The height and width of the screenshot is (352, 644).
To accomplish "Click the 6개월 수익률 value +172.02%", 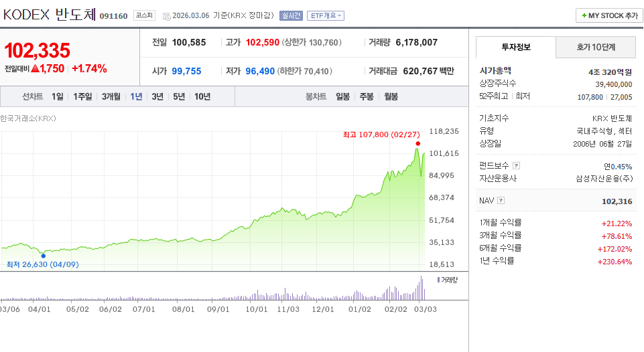I will tap(615, 249).
